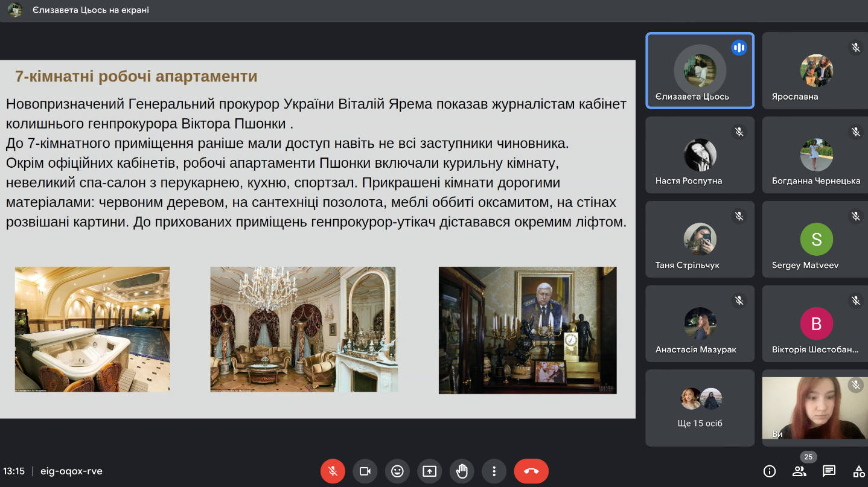Screen dimensions: 868x487
Task: Open the three-dot more options menu
Action: click(494, 471)
